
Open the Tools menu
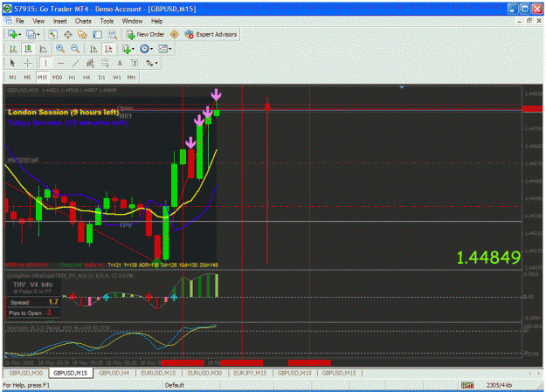pyautogui.click(x=107, y=21)
